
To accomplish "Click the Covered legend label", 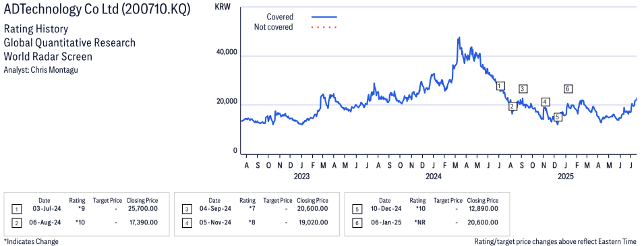I will tap(280, 17).
